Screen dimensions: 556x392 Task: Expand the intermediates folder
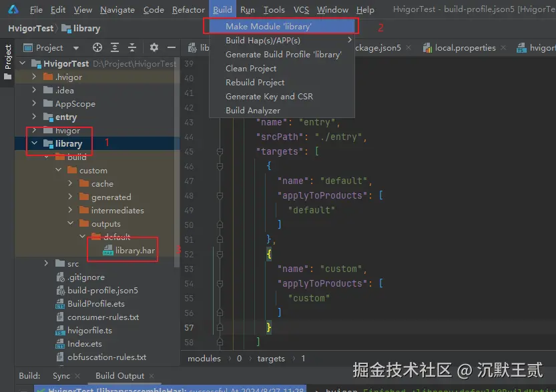pos(70,210)
